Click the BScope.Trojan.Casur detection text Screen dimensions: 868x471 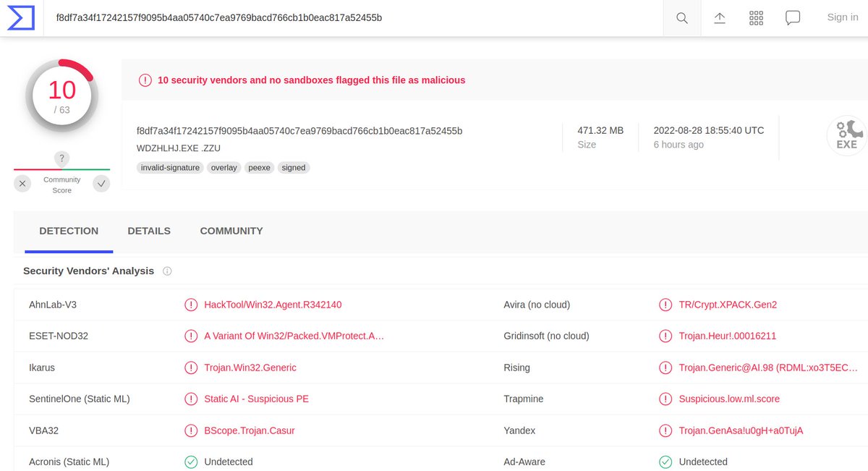pyautogui.click(x=250, y=430)
